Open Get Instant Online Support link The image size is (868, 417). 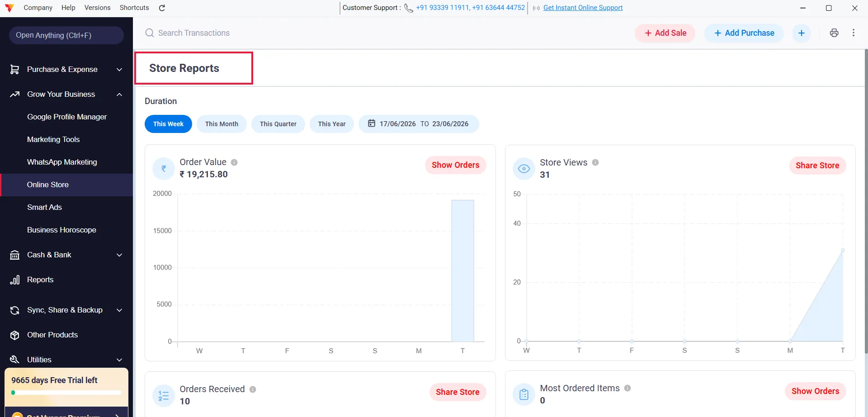(583, 8)
